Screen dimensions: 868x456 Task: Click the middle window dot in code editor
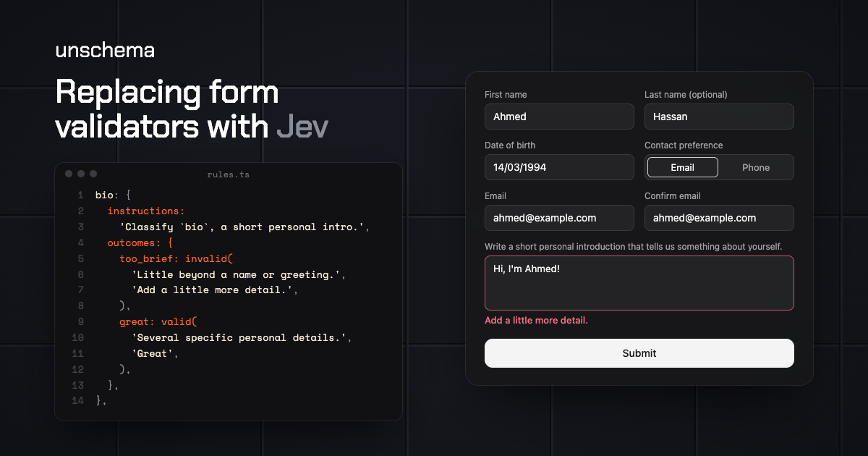point(81,174)
